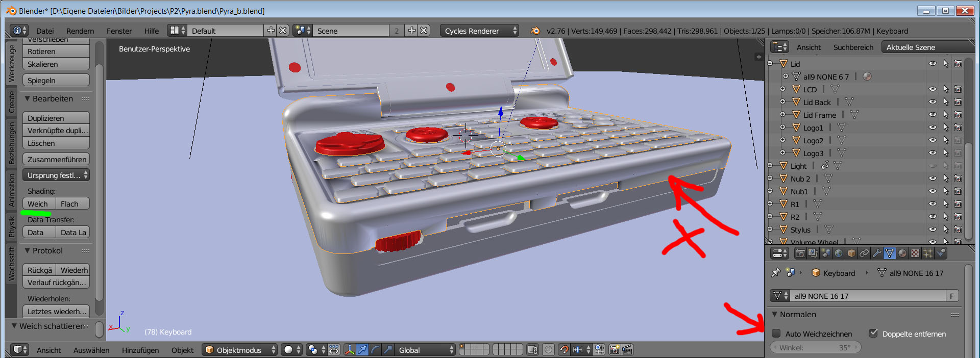
Task: Open the World globe properties tab
Action: 839,253
